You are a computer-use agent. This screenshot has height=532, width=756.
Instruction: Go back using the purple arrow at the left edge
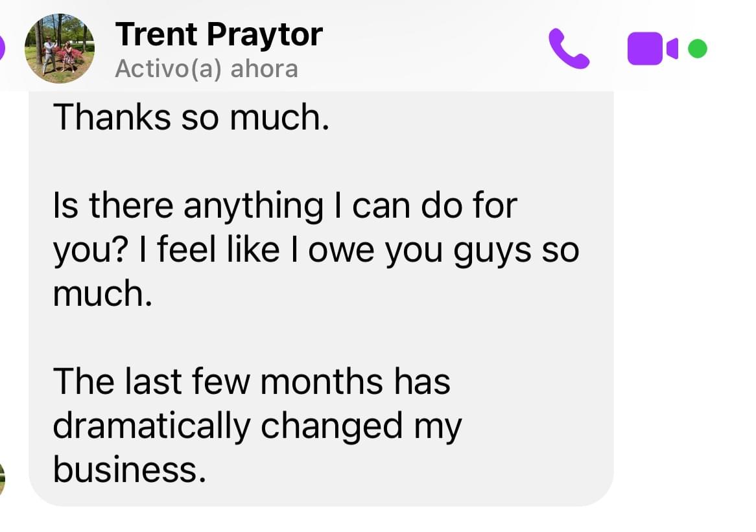click(1, 48)
